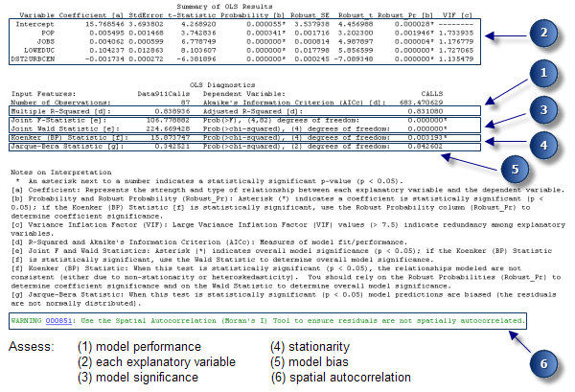Click the numbered callout circle 2
This screenshot has height=392, width=575.
pos(545,33)
